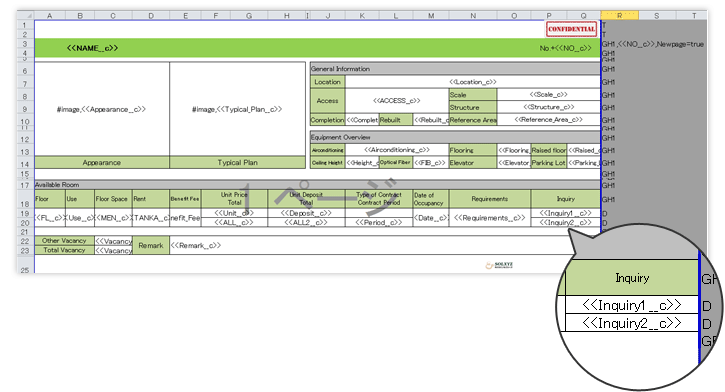
Task: Select the Ceiling Height label cell
Action: 327,163
